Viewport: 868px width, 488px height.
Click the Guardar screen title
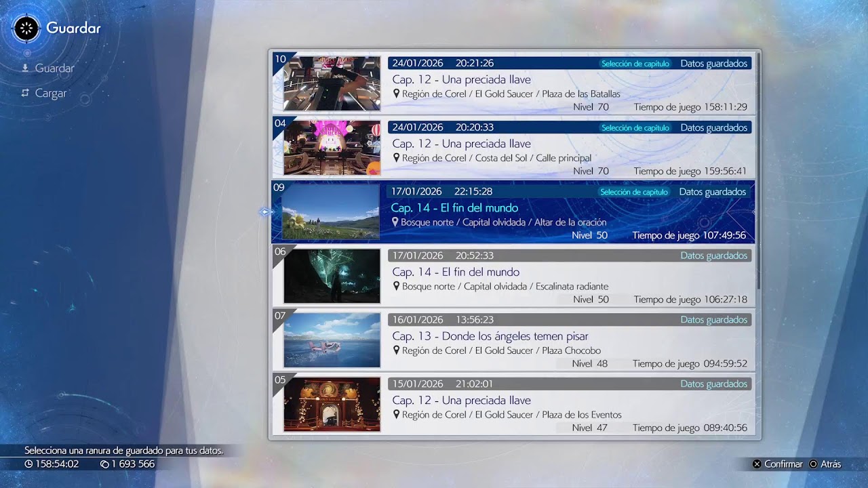point(73,28)
